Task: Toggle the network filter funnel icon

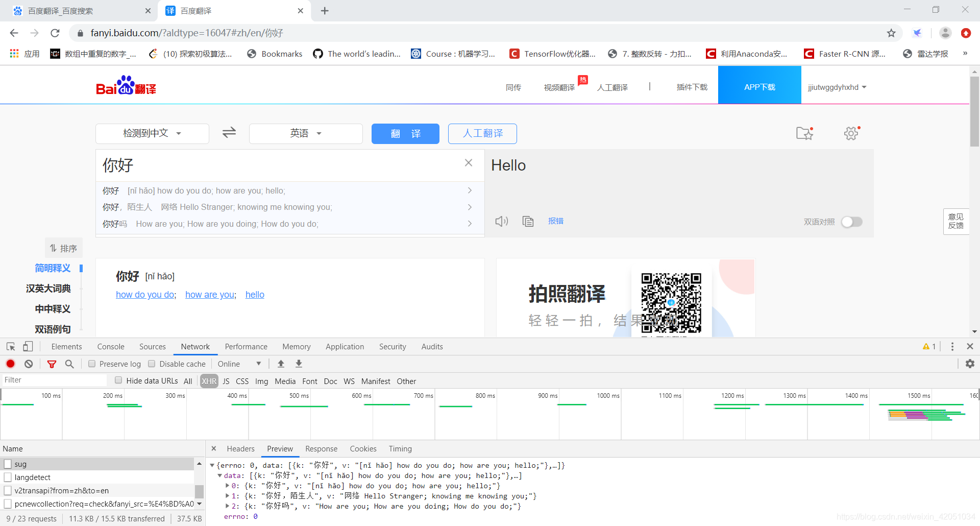Action: (52, 364)
